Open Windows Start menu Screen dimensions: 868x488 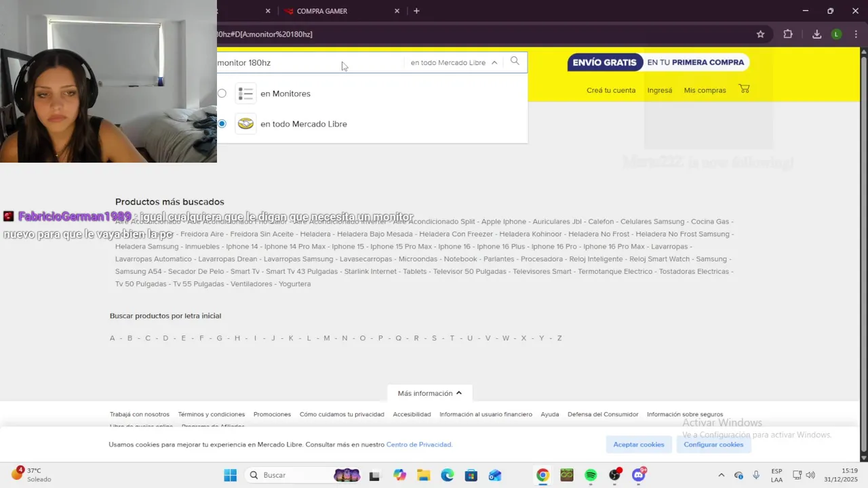(231, 475)
